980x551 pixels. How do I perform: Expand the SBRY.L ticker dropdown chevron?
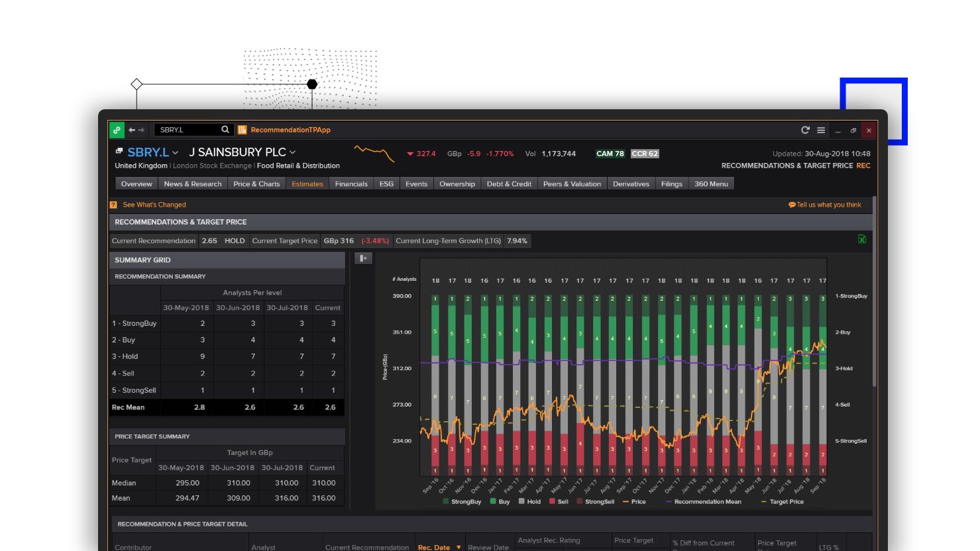pyautogui.click(x=176, y=153)
